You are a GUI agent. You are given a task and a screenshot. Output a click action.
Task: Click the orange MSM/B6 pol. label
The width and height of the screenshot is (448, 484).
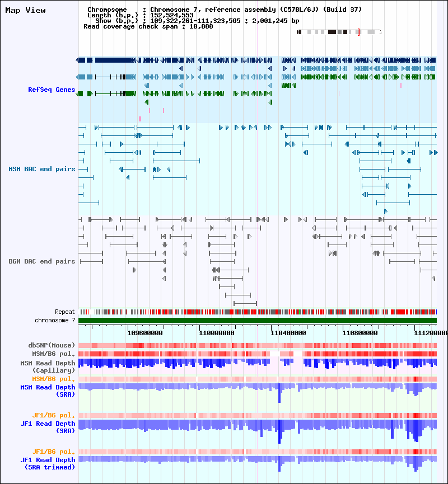(x=54, y=379)
